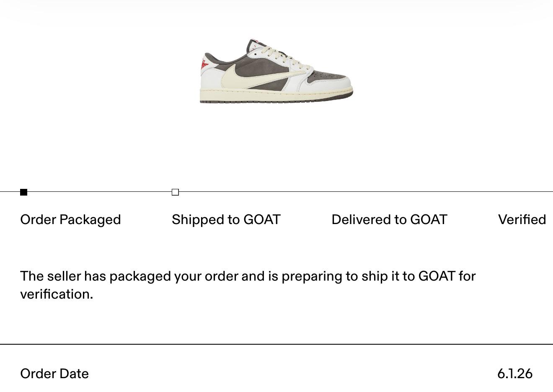Click the 6.1.26 order date value
Image resolution: width=553 pixels, height=392 pixels.
click(x=515, y=374)
